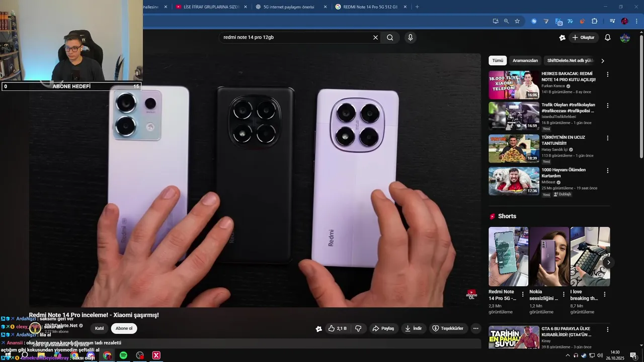
Task: Open the Nokia sessizliğini short
Action: (549, 256)
